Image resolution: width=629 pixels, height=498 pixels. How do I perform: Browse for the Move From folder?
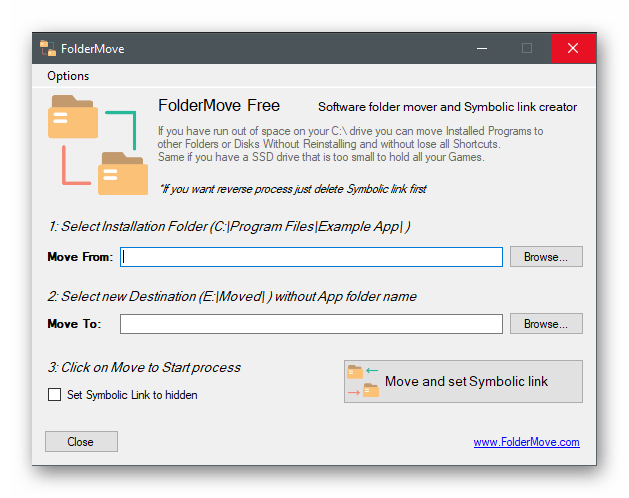pos(546,257)
